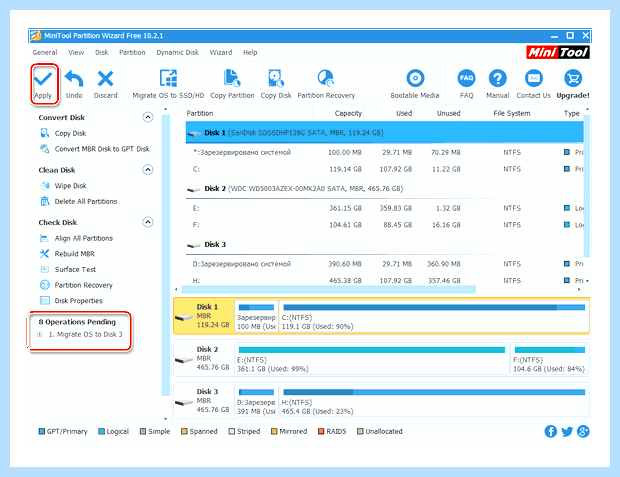Sort by the Used column header
This screenshot has width=620, height=477.
point(389,114)
